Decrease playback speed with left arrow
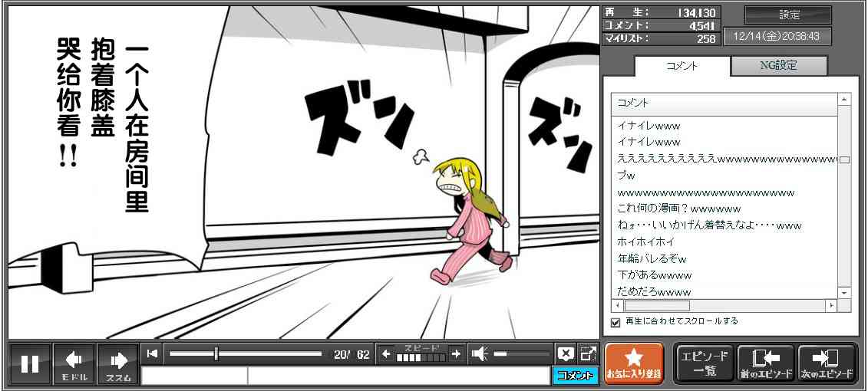The height and width of the screenshot is (391, 868). [386, 354]
